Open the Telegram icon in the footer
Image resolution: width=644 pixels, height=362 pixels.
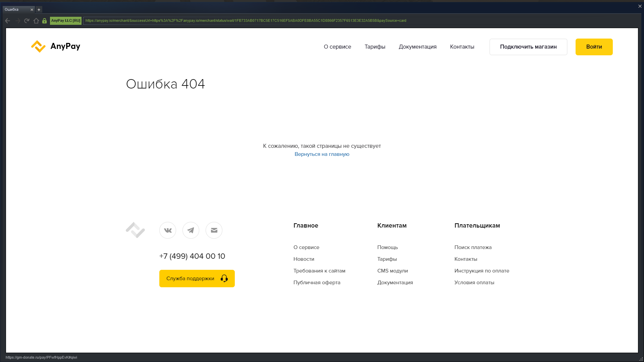(x=191, y=230)
